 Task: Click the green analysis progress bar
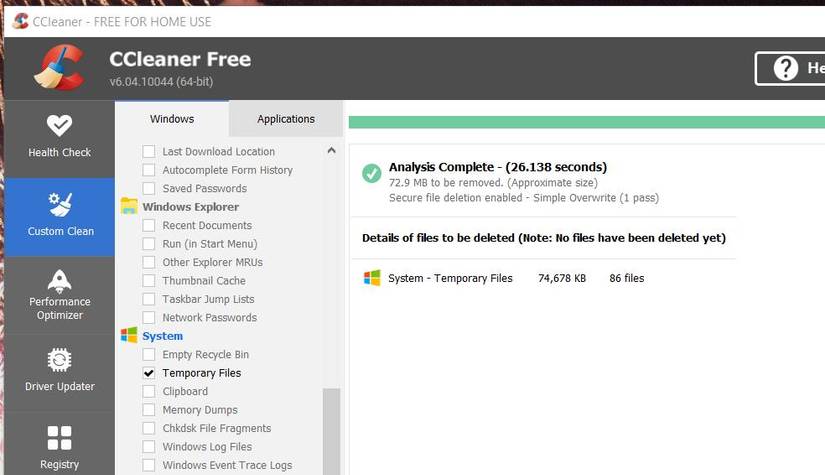(586, 122)
